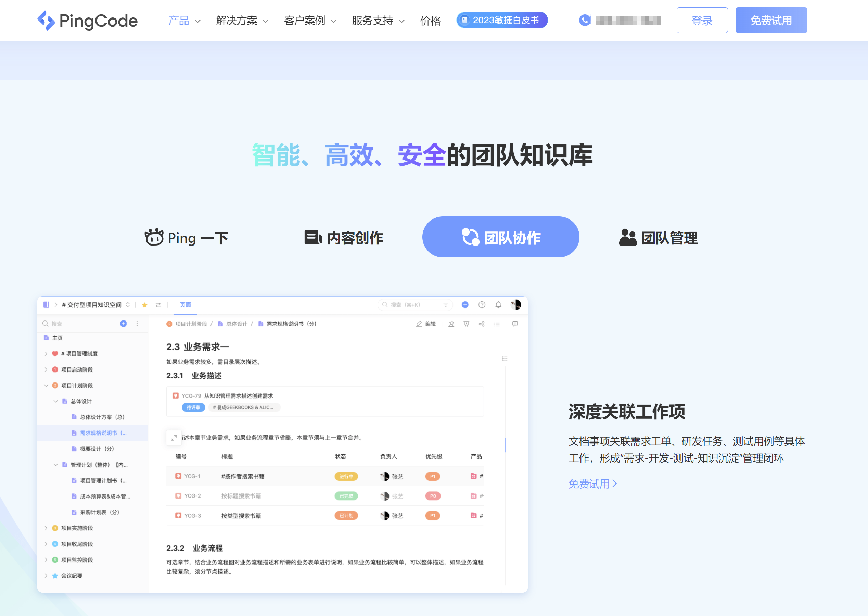The width and height of the screenshot is (868, 616).
Task: Expand the 项目实施阶段 node
Action: tap(46, 528)
